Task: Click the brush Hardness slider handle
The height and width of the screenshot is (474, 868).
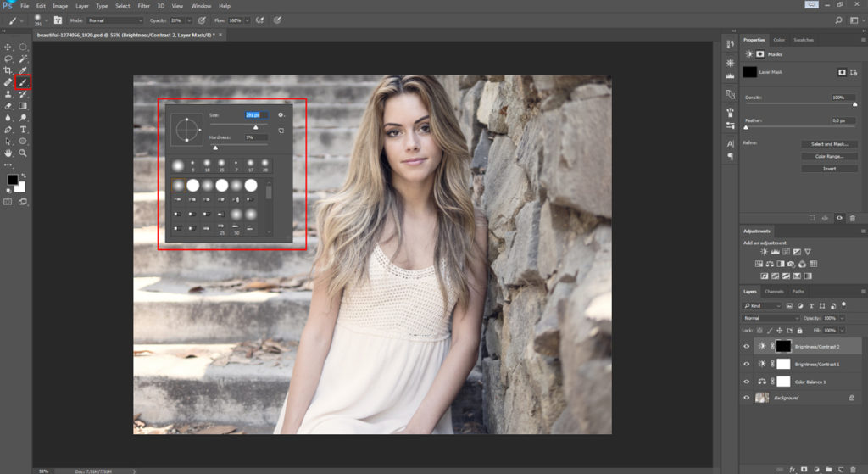Action: tap(215, 147)
